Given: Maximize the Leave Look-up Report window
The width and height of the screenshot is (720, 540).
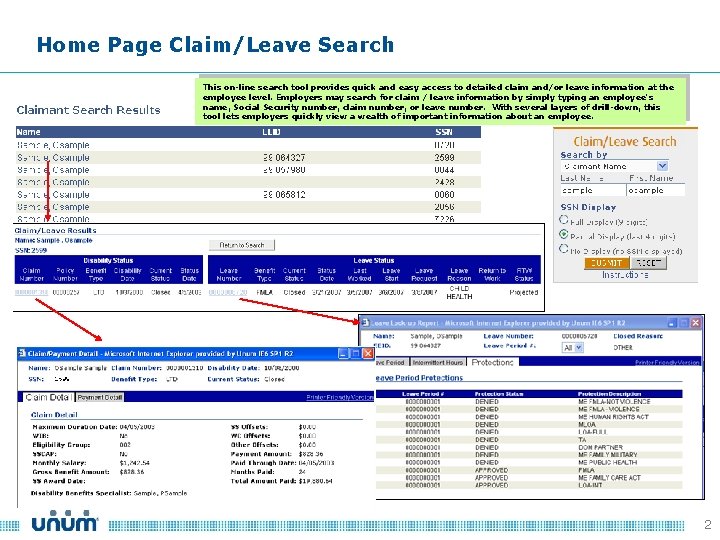Looking at the screenshot, I should click(684, 323).
